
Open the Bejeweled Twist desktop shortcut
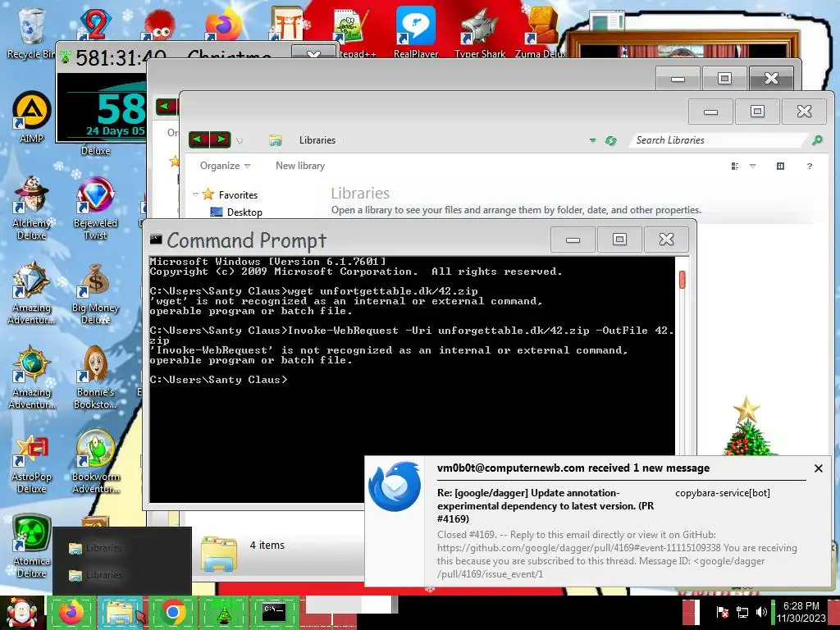[95, 208]
